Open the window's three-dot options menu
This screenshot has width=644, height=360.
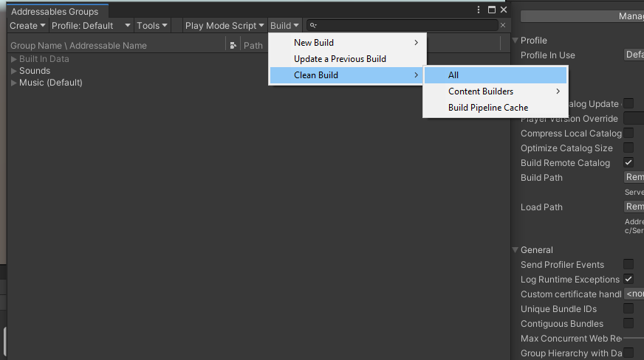coord(479,10)
